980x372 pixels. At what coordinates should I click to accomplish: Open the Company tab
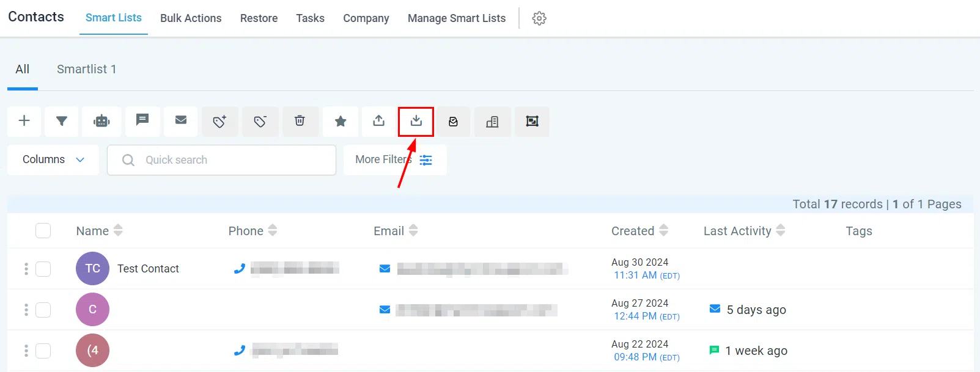(366, 18)
